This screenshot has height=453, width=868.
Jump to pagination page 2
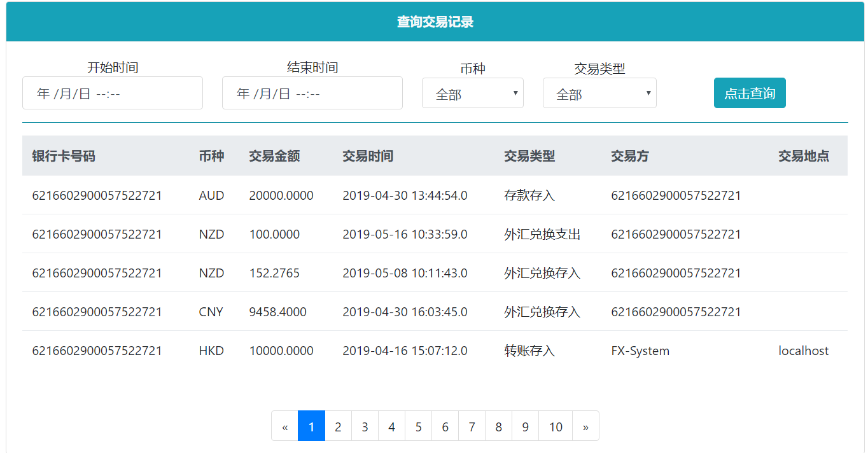[338, 426]
